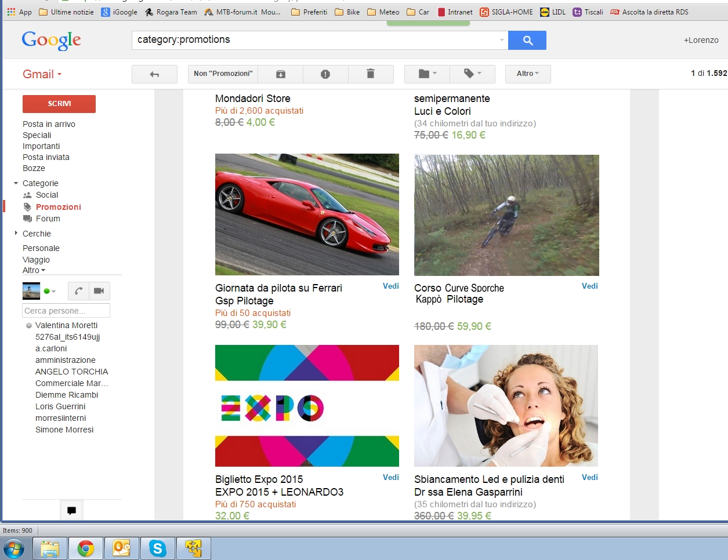
Task: Click the Chrome taskbar icon
Action: click(86, 548)
